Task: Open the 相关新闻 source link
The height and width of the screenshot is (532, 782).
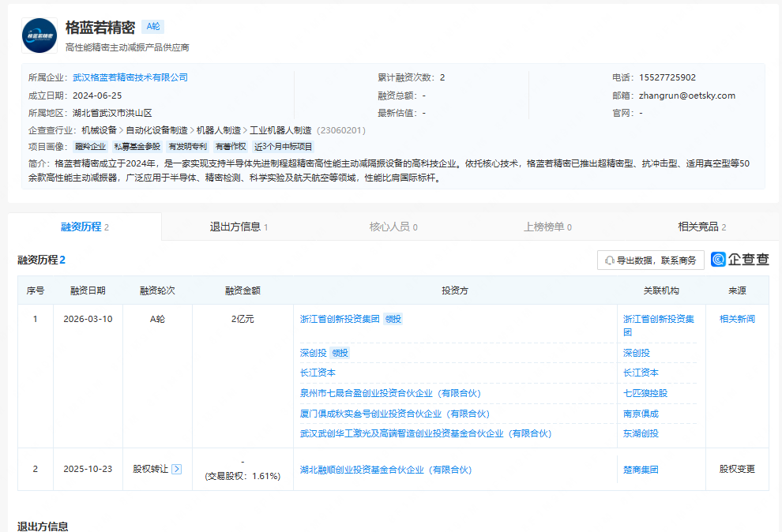Action: point(736,319)
